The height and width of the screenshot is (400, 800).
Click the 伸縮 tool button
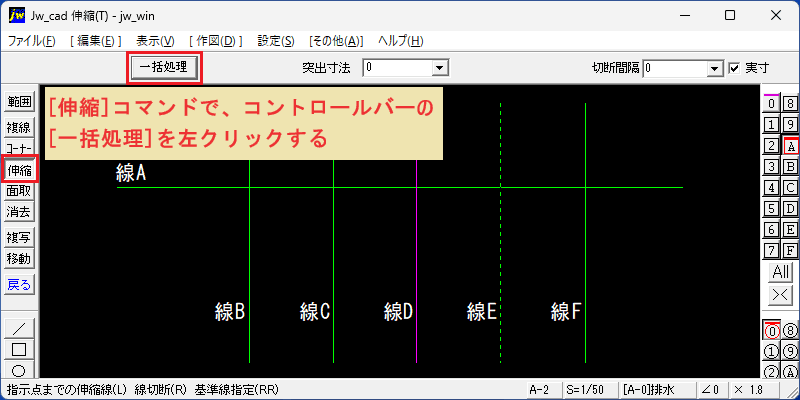pyautogui.click(x=19, y=170)
